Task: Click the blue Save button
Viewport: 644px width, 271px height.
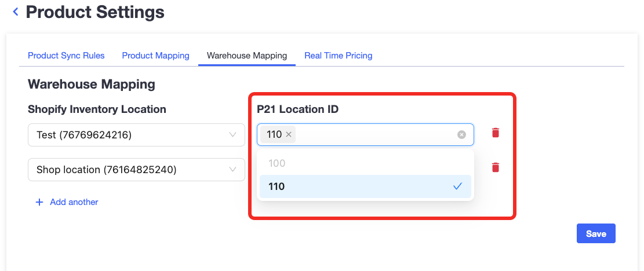Action: pos(596,233)
